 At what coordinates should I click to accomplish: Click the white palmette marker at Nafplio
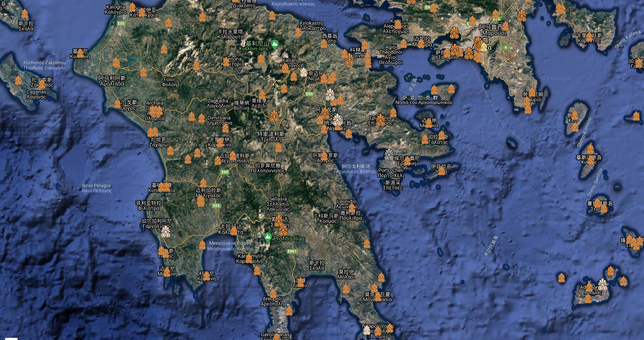tap(337, 120)
